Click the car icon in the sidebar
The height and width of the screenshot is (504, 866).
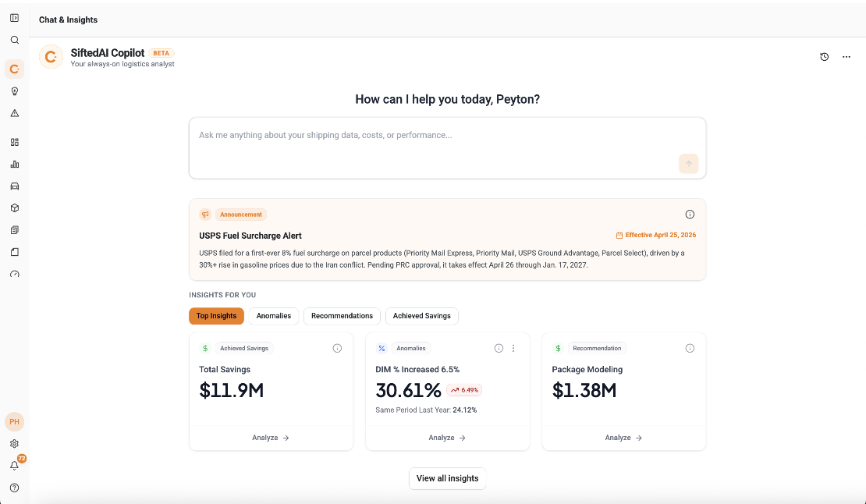click(x=14, y=186)
